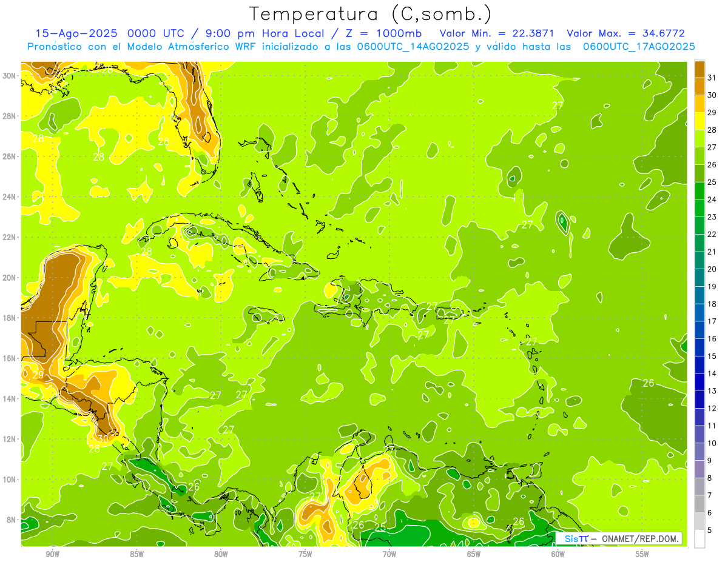Viewport: 728px width, 562px height.
Task: Select the date text '15-Ago-2025'
Action: click(76, 34)
